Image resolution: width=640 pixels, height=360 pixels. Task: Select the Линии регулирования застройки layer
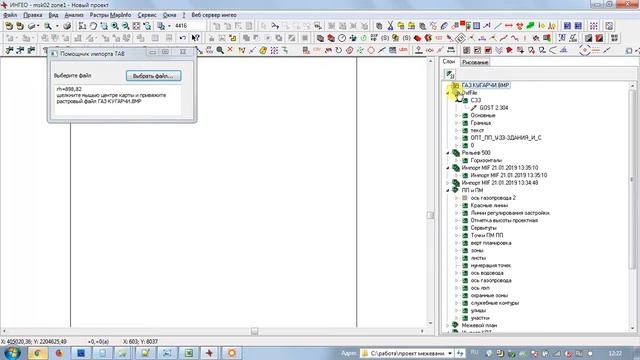coord(510,213)
